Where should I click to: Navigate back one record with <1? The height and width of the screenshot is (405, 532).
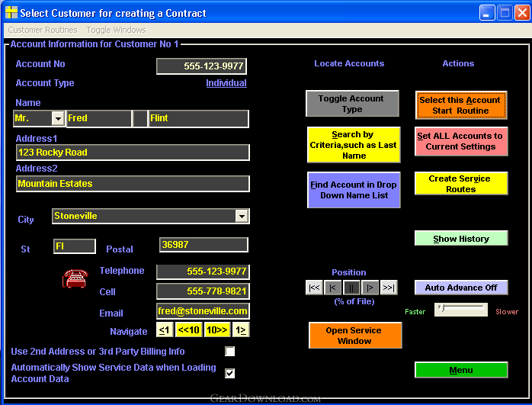(165, 330)
